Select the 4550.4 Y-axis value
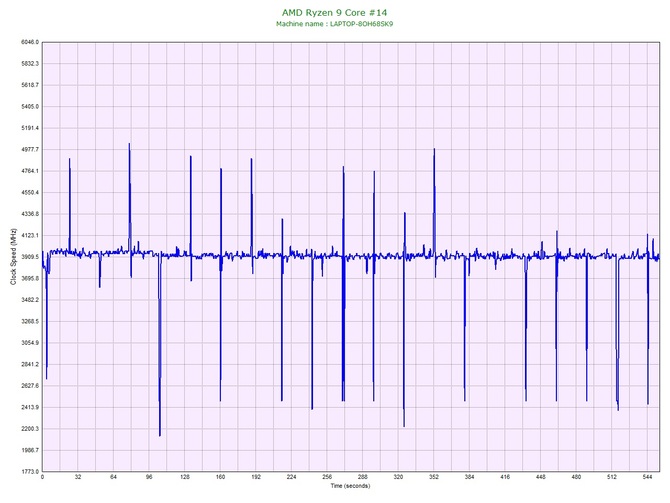 [x=30, y=193]
